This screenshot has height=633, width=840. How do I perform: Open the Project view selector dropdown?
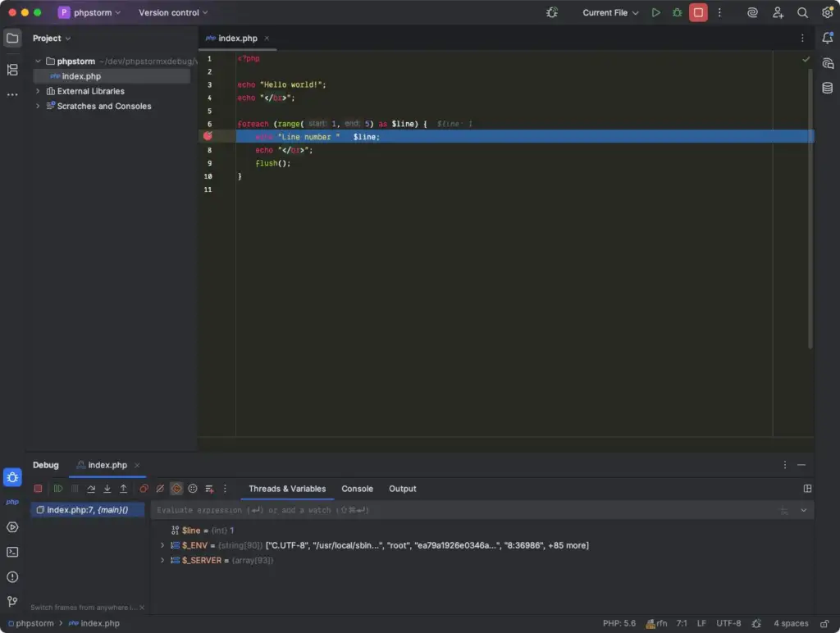pyautogui.click(x=52, y=38)
